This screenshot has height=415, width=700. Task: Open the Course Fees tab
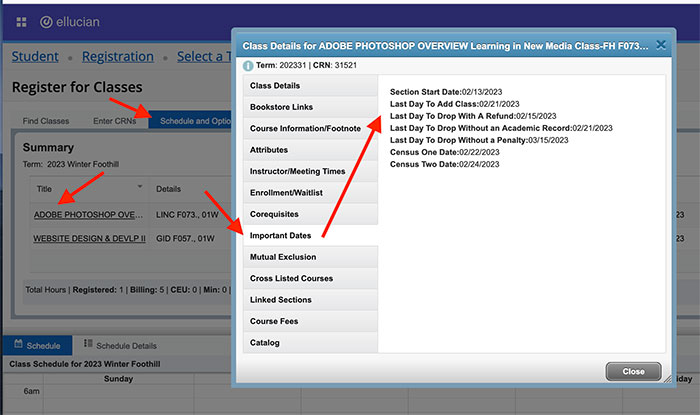(310, 321)
